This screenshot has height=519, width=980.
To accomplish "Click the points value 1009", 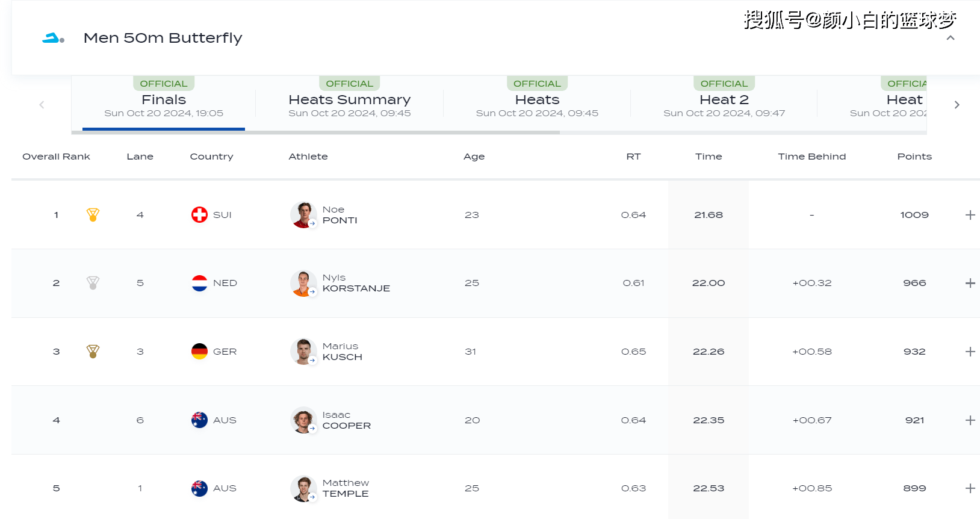I will tap(914, 215).
